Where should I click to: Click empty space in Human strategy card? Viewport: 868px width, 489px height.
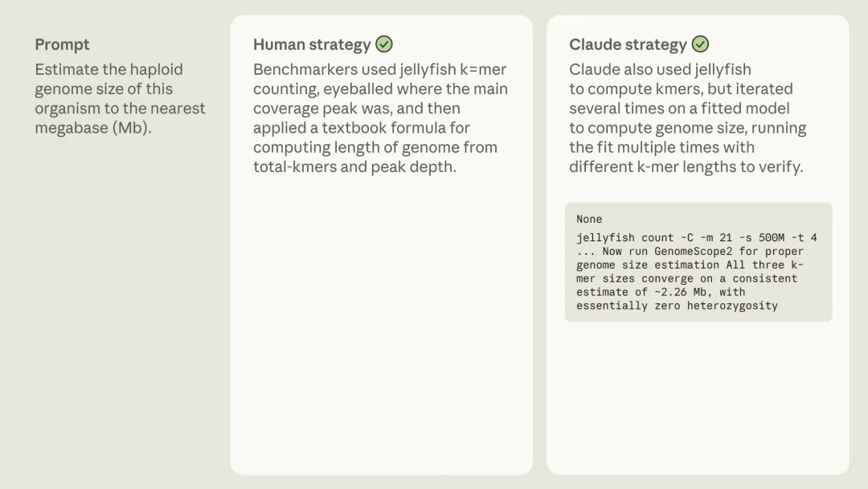381,322
